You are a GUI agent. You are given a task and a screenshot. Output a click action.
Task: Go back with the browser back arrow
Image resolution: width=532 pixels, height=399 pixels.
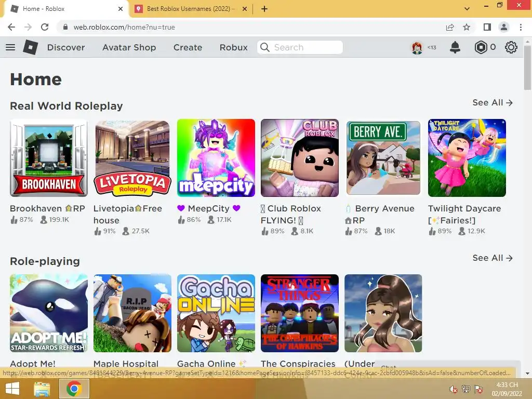tap(11, 27)
